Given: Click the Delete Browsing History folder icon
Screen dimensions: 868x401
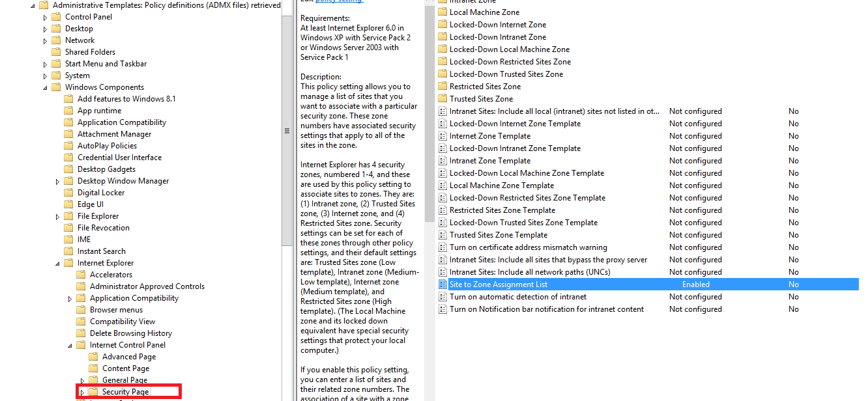Looking at the screenshot, I should tap(80, 333).
